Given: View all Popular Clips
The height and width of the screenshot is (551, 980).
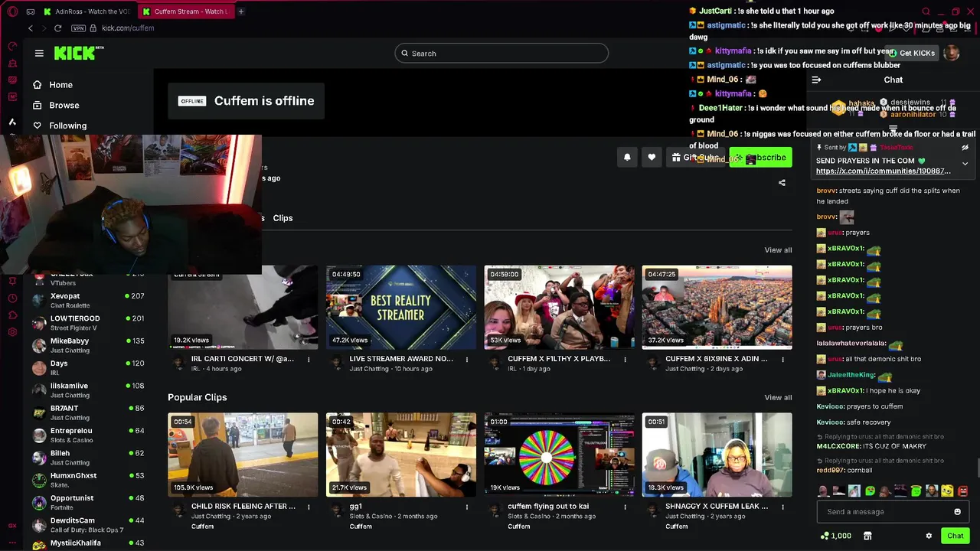Looking at the screenshot, I should (x=778, y=397).
